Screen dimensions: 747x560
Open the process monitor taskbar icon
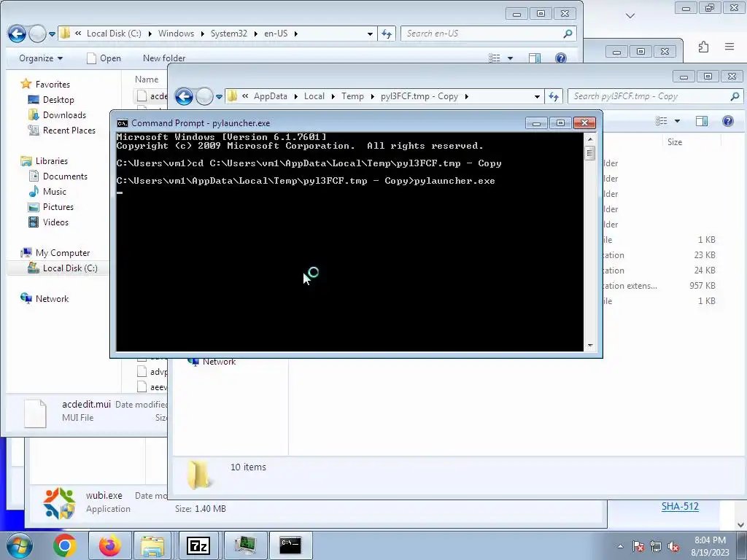click(x=245, y=545)
